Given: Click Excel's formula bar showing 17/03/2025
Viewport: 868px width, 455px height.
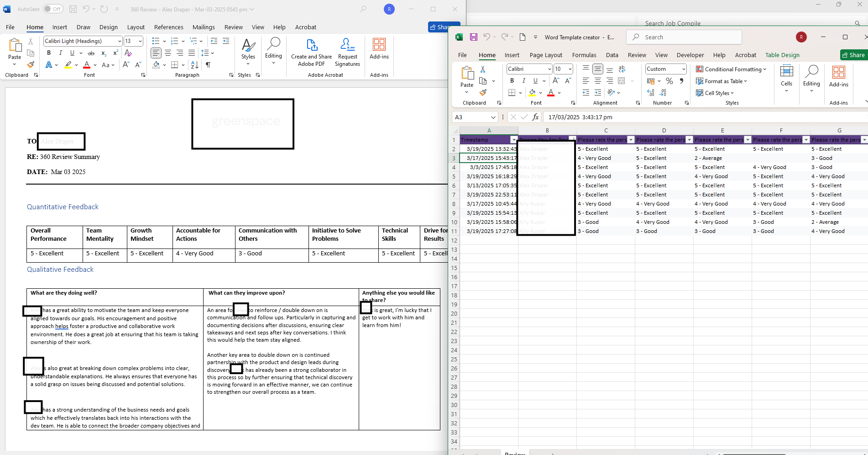Looking at the screenshot, I should 705,117.
